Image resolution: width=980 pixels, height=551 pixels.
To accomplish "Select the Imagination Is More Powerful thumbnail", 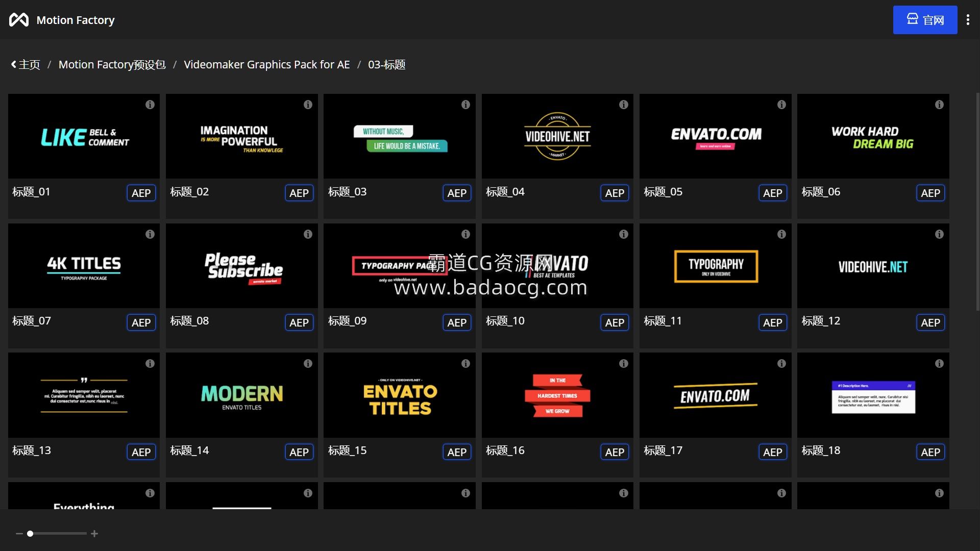I will pos(242,136).
